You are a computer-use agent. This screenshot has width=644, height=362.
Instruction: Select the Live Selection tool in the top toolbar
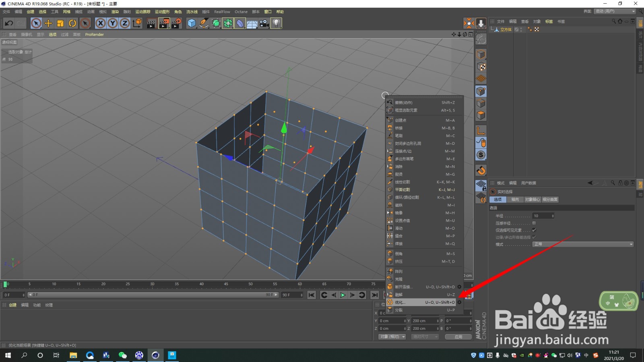click(36, 23)
